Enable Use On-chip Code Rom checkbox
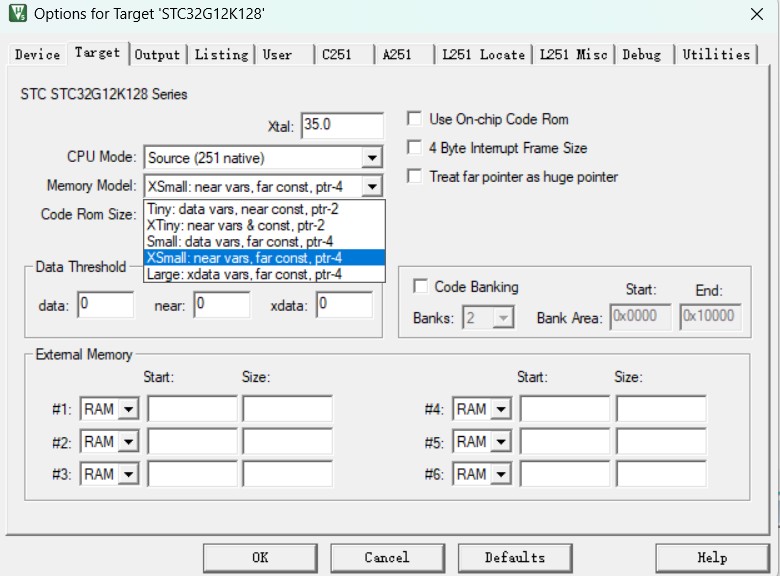 tap(414, 118)
